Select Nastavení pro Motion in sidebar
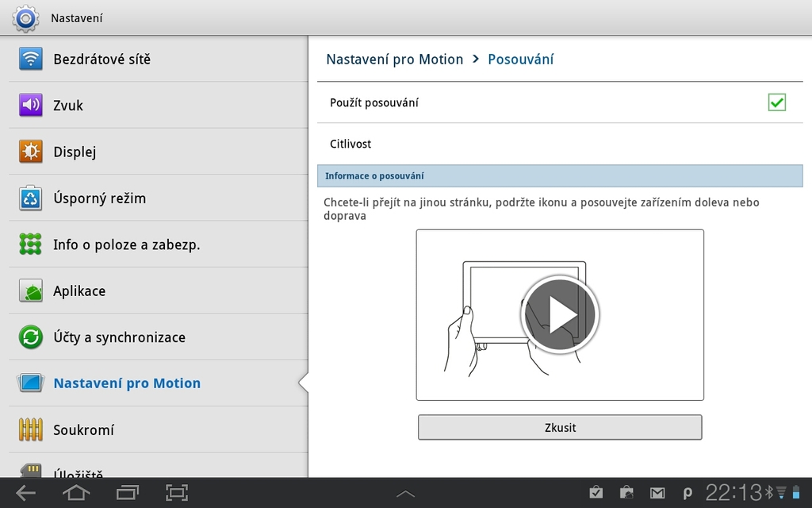The width and height of the screenshot is (812, 508). click(x=125, y=382)
